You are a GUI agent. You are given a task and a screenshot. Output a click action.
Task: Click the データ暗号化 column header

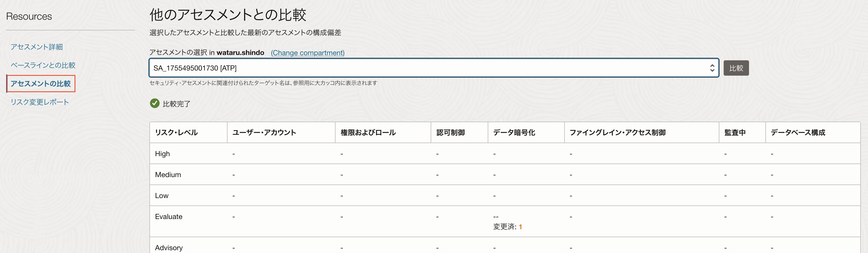tap(514, 133)
